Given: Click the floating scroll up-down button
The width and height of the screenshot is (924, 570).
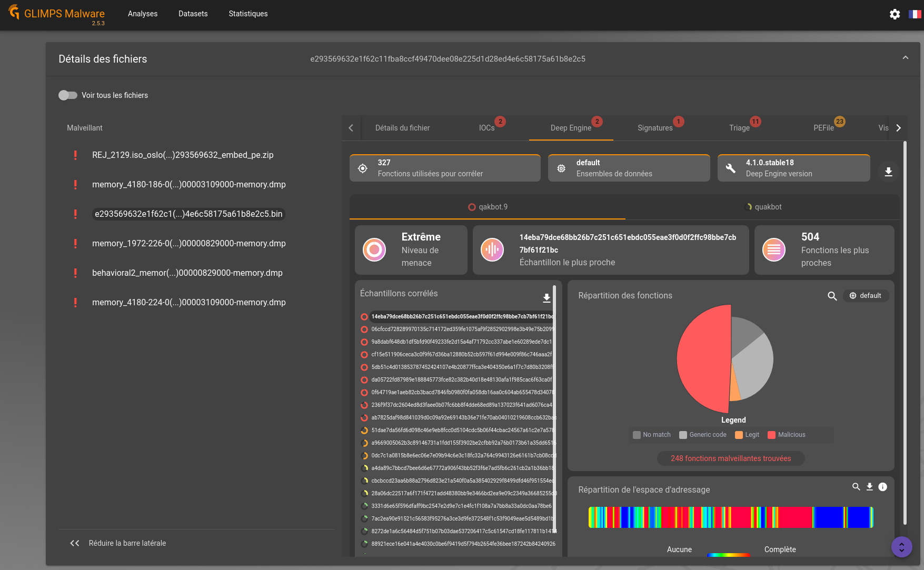Looking at the screenshot, I should click(x=901, y=547).
